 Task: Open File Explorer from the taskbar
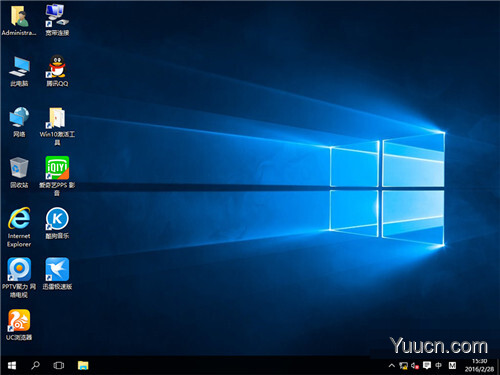pyautogui.click(x=83, y=366)
